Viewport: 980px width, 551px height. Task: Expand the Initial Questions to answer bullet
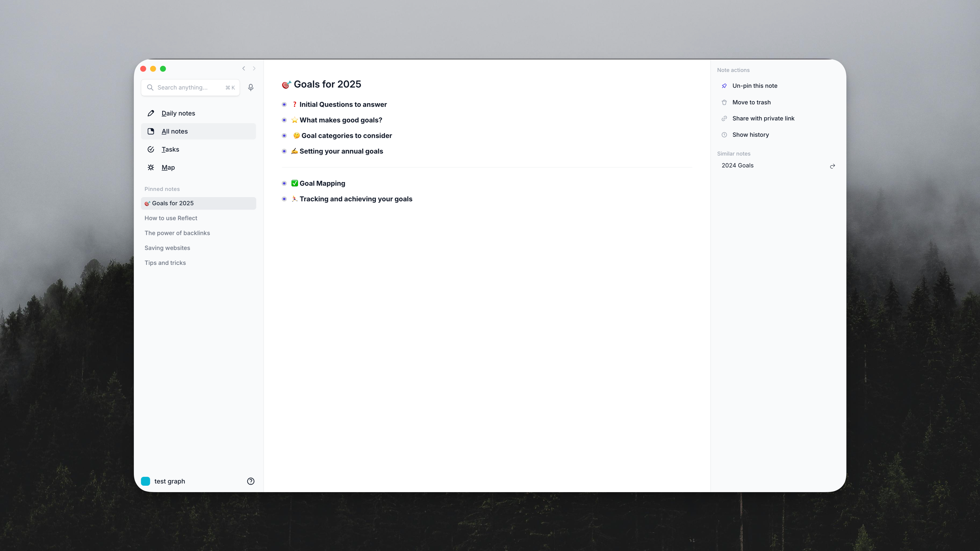coord(284,105)
